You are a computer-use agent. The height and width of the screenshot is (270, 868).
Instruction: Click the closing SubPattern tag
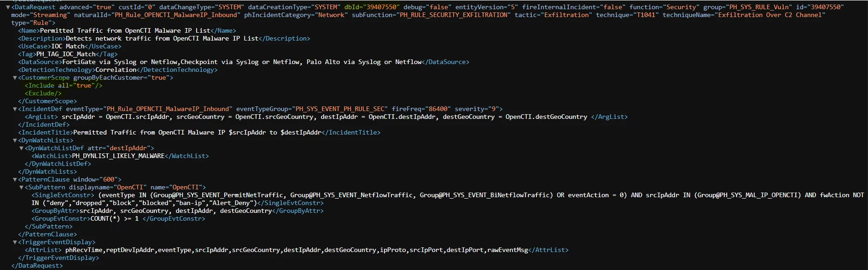[x=49, y=226]
